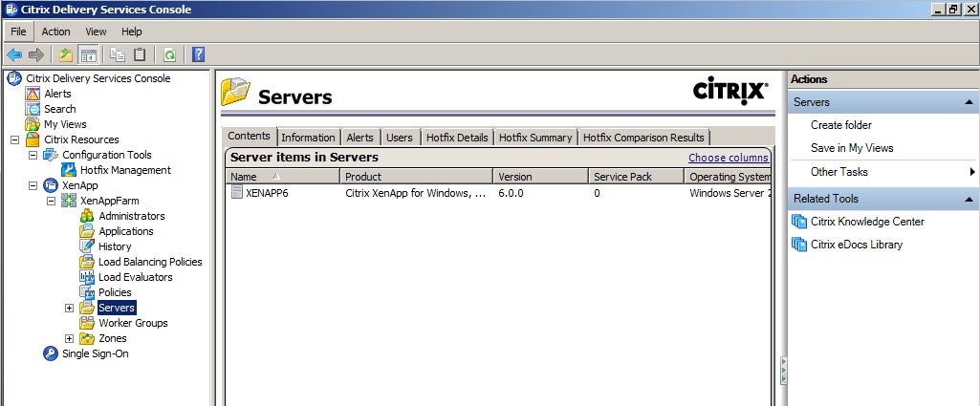This screenshot has height=406, width=980.
Task: Click the Citrix Knowledge Center icon
Action: (x=799, y=222)
